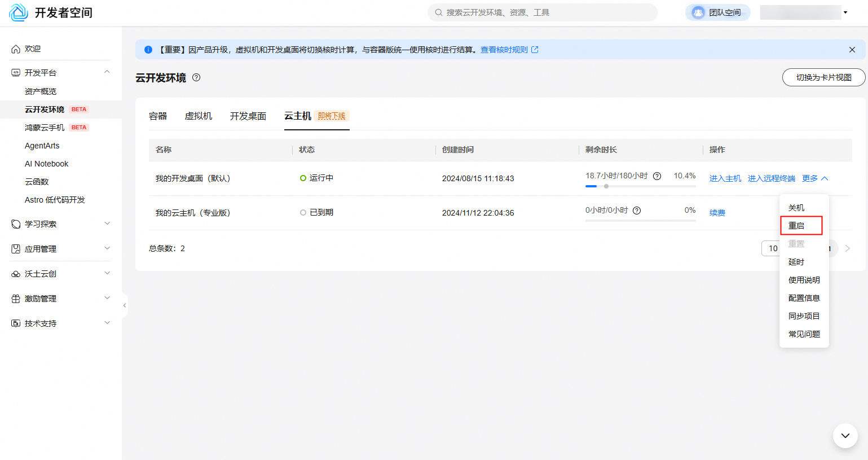Image resolution: width=868 pixels, height=460 pixels.
Task: Open the account dropdown arrow
Action: [x=845, y=12]
